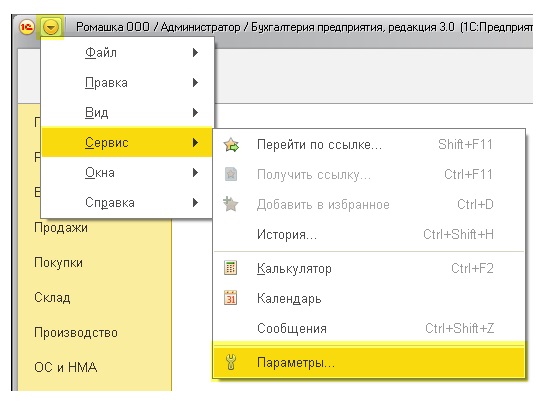Open Параметры settings entry
554x403 pixels.
(x=369, y=363)
